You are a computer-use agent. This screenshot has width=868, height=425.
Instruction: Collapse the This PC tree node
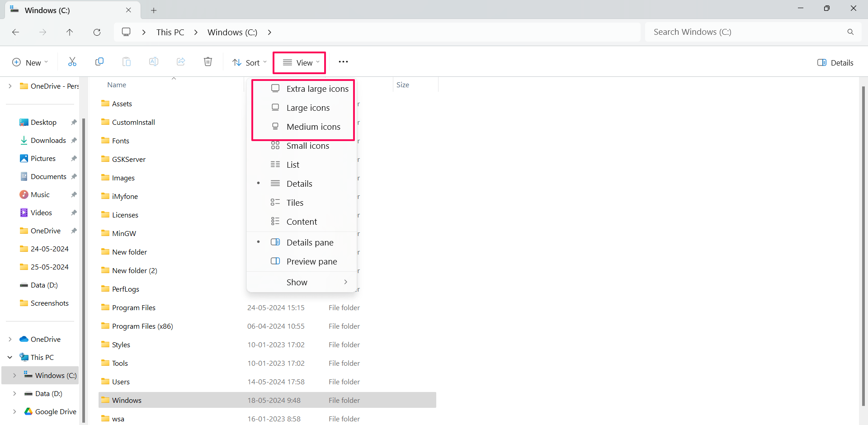tap(10, 357)
